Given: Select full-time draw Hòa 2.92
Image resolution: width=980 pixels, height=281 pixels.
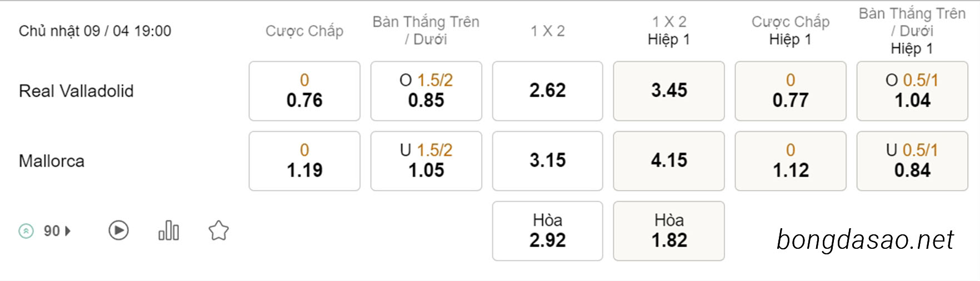Looking at the screenshot, I should [x=547, y=231].
